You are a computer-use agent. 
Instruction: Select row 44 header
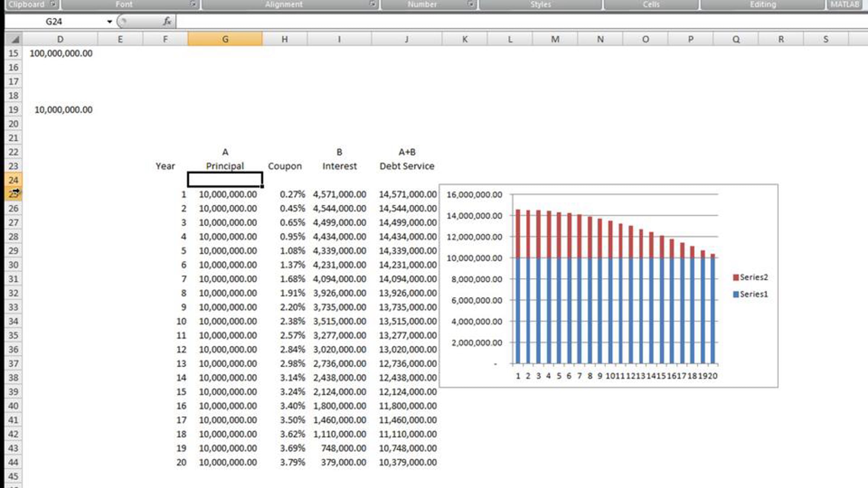[13, 462]
